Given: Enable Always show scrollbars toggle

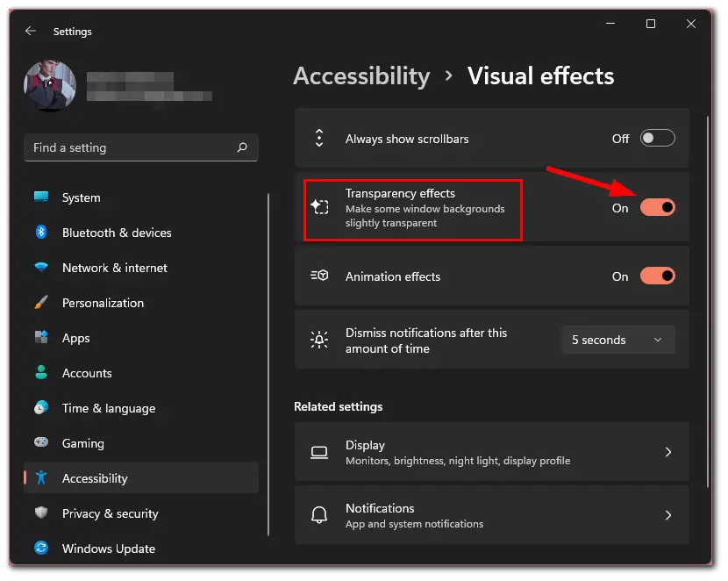Looking at the screenshot, I should (x=658, y=139).
